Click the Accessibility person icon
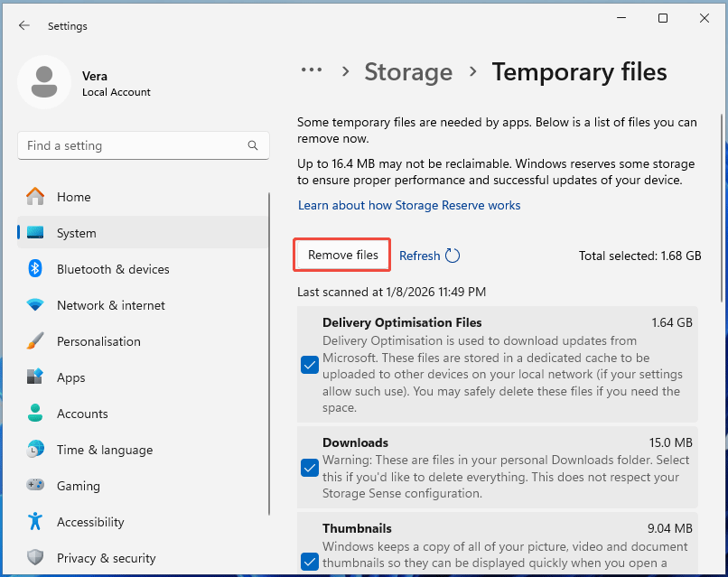The width and height of the screenshot is (728, 577). coord(35,522)
